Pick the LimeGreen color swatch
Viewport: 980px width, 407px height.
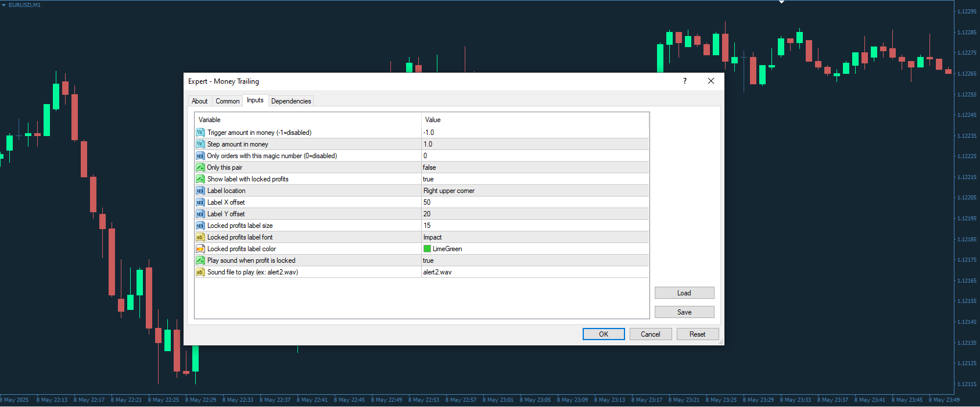click(x=427, y=249)
